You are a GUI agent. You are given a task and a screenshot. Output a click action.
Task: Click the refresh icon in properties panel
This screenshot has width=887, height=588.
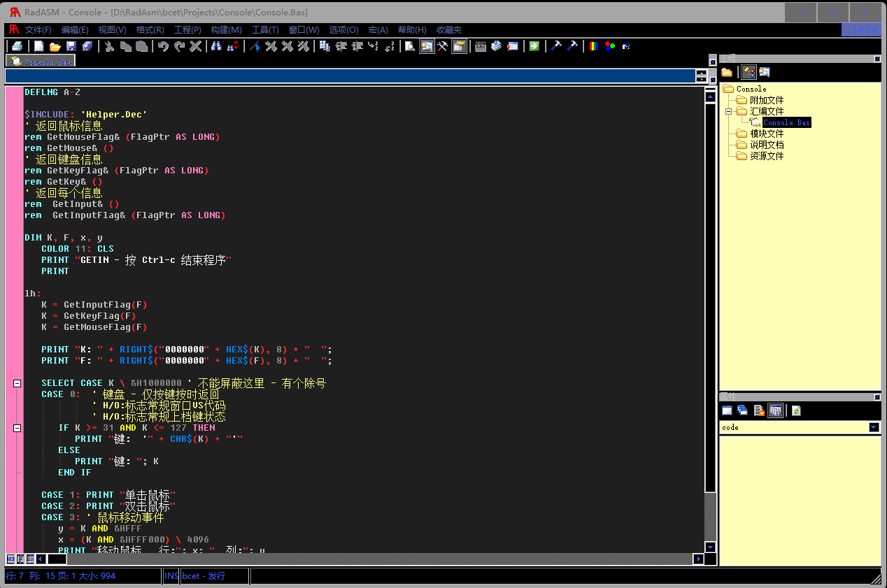click(x=796, y=410)
